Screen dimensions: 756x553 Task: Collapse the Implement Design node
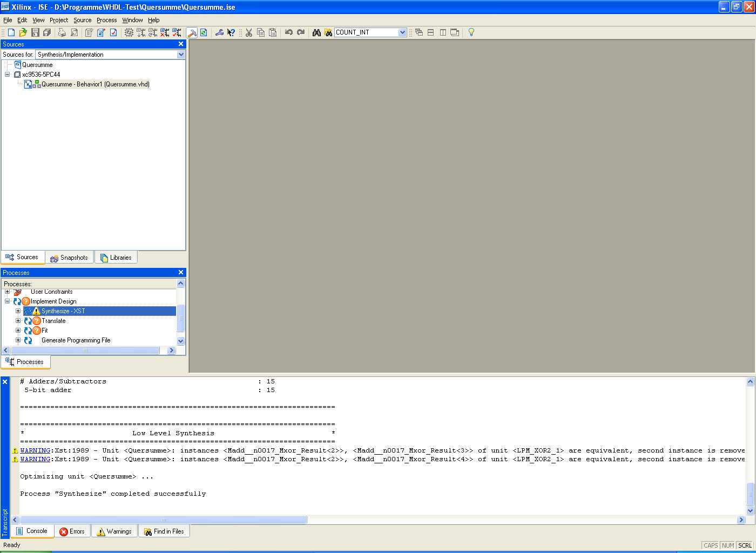pos(8,301)
